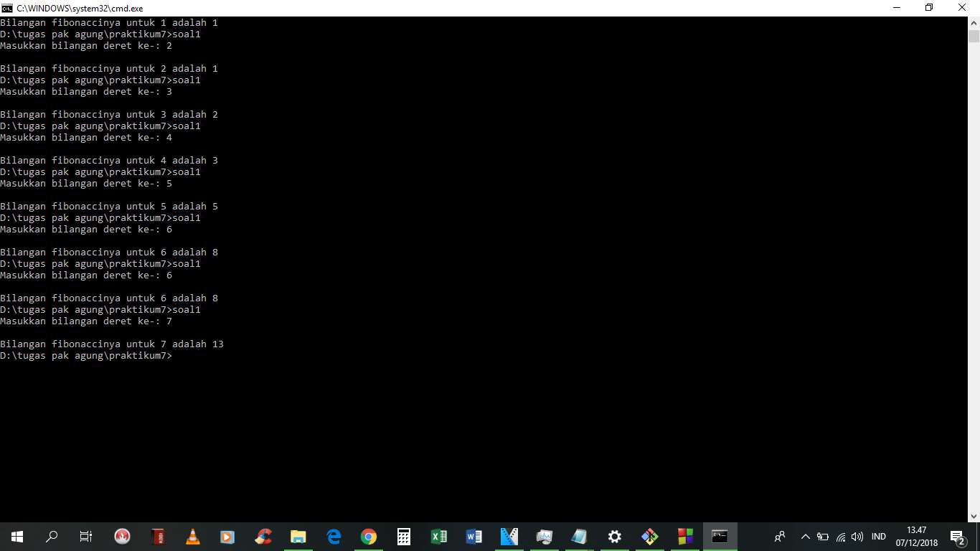980x551 pixels.
Task: Switch to Word on taskbar
Action: [x=474, y=537]
